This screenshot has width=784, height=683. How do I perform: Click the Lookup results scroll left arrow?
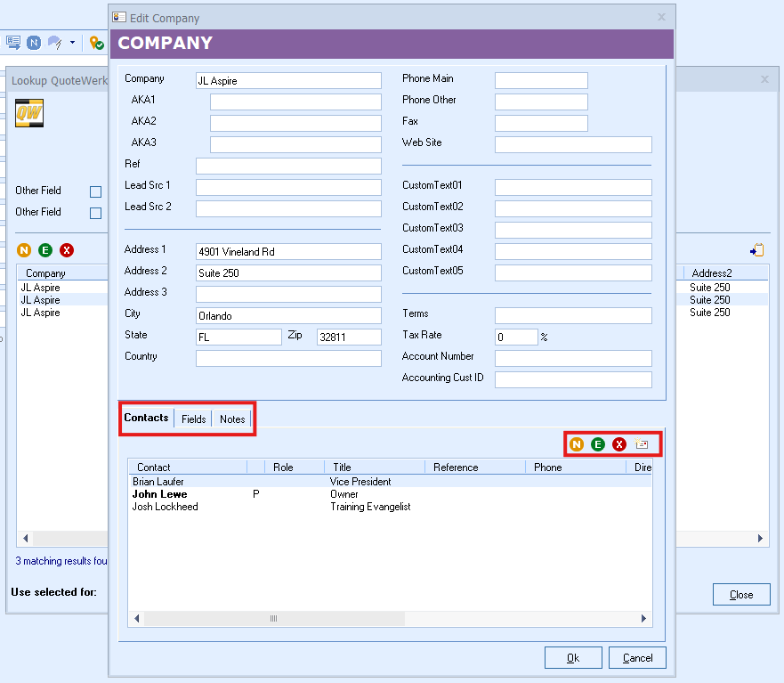[26, 539]
